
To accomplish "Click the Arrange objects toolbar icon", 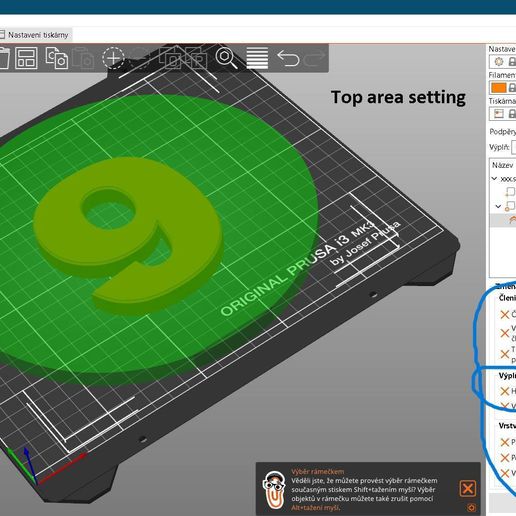I will 26,58.
